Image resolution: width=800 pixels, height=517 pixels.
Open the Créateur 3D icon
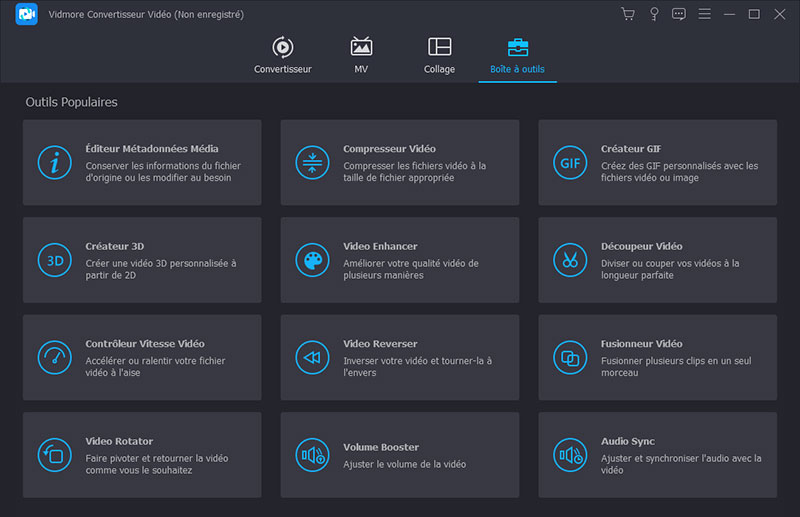click(x=54, y=260)
